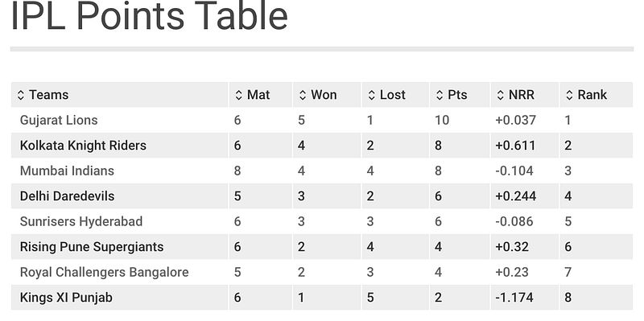Click the sort arrows beside Lost header
644x321 pixels.
pos(372,95)
